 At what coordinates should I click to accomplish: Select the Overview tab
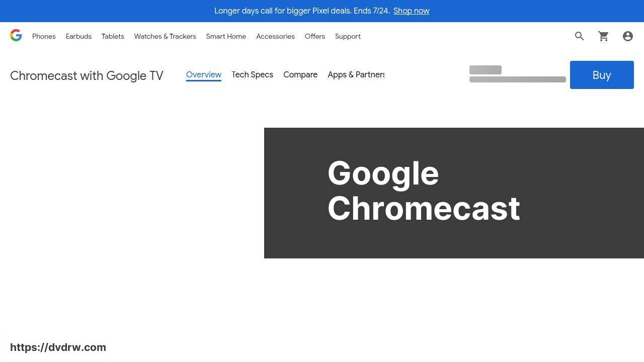pyautogui.click(x=204, y=74)
